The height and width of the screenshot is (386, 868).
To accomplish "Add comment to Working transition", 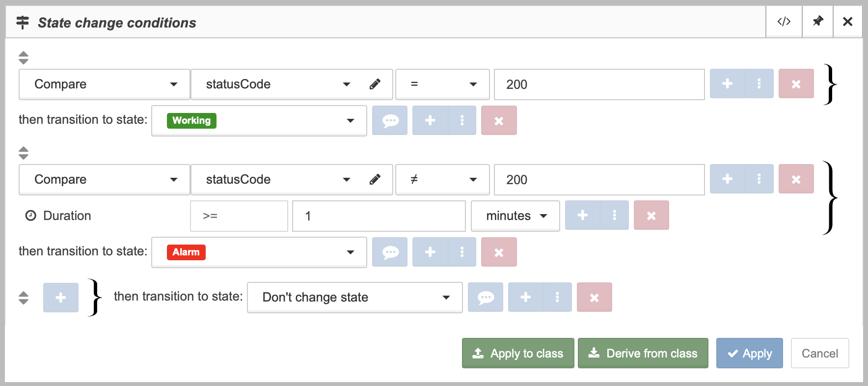I will tap(390, 120).
